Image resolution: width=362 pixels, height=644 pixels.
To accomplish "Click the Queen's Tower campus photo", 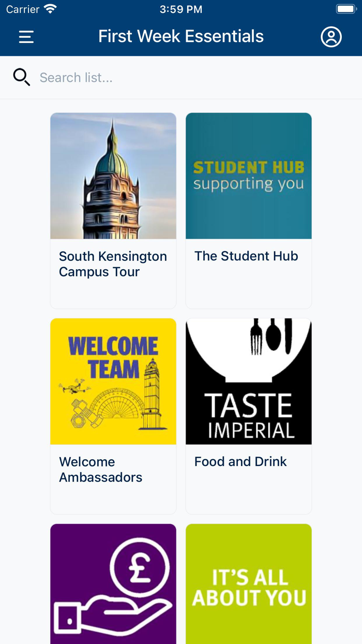I will coord(113,175).
